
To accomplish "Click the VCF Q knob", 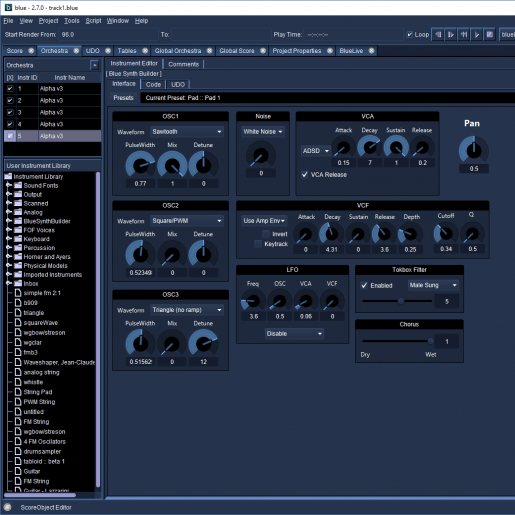I will coord(472,233).
